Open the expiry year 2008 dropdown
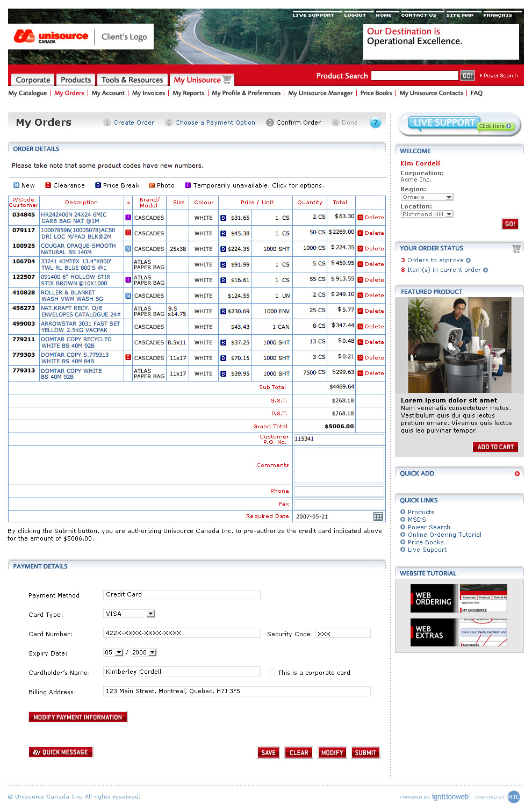The width and height of the screenshot is (532, 806). pyautogui.click(x=153, y=652)
